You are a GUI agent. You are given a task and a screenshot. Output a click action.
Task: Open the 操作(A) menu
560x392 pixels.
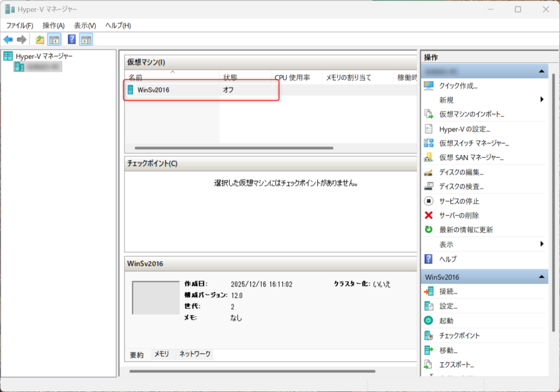[54, 26]
